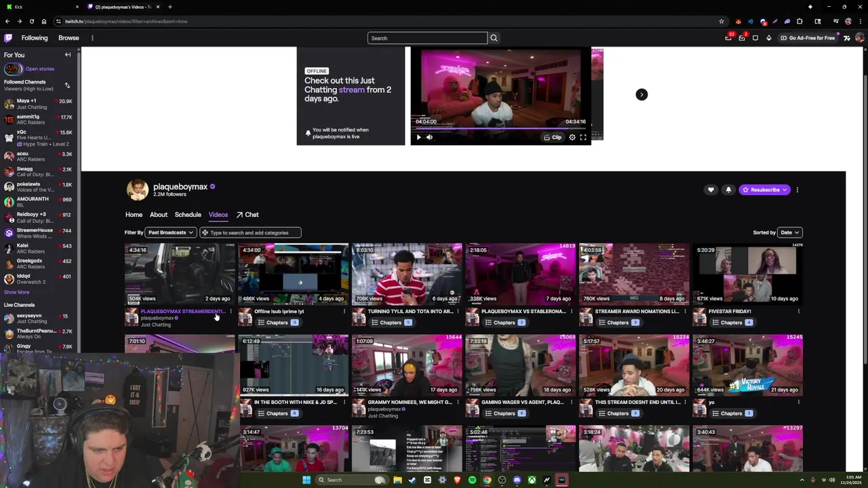Screen dimensions: 868x488
Task: Seek along the featured video progress bar
Action: point(500,127)
